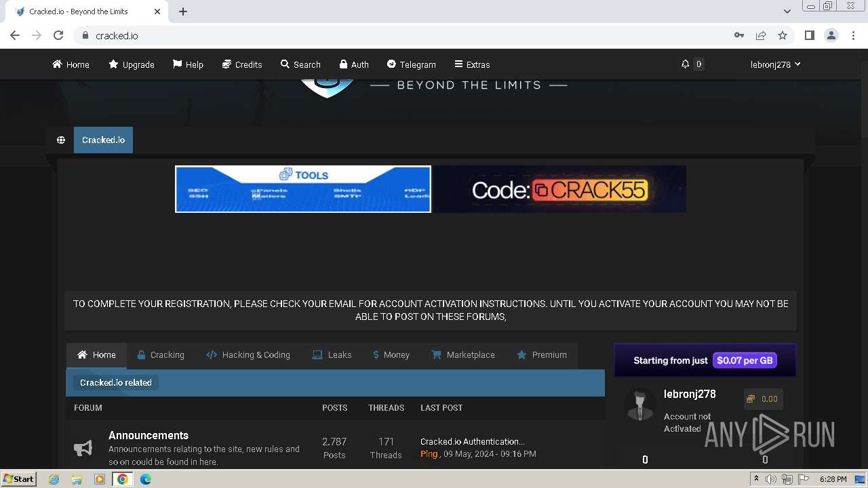The width and height of the screenshot is (868, 488).
Task: Click the 6:28 PM taskbar clock
Action: point(833,479)
